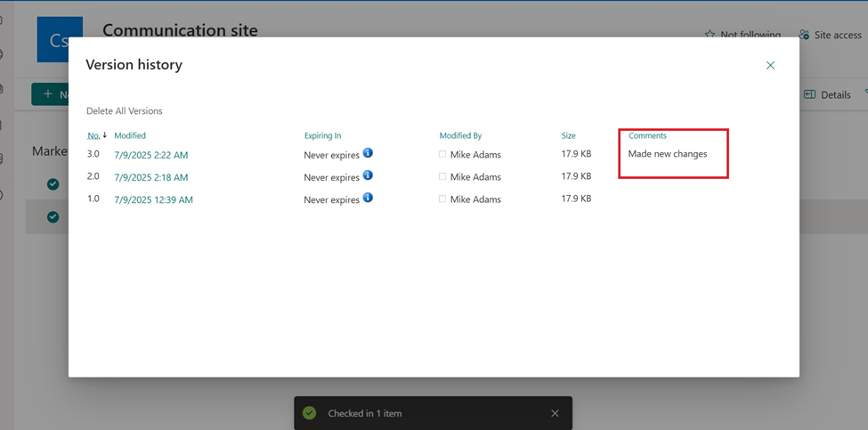Sort versions by the No. column
The width and height of the screenshot is (868, 430).
tap(93, 135)
